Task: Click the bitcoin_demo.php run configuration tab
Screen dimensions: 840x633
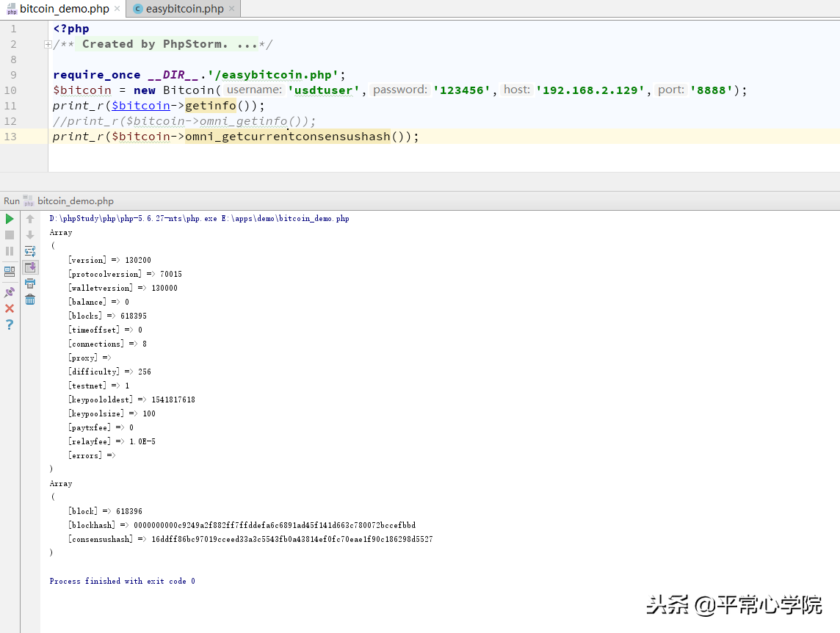Action: pos(75,200)
